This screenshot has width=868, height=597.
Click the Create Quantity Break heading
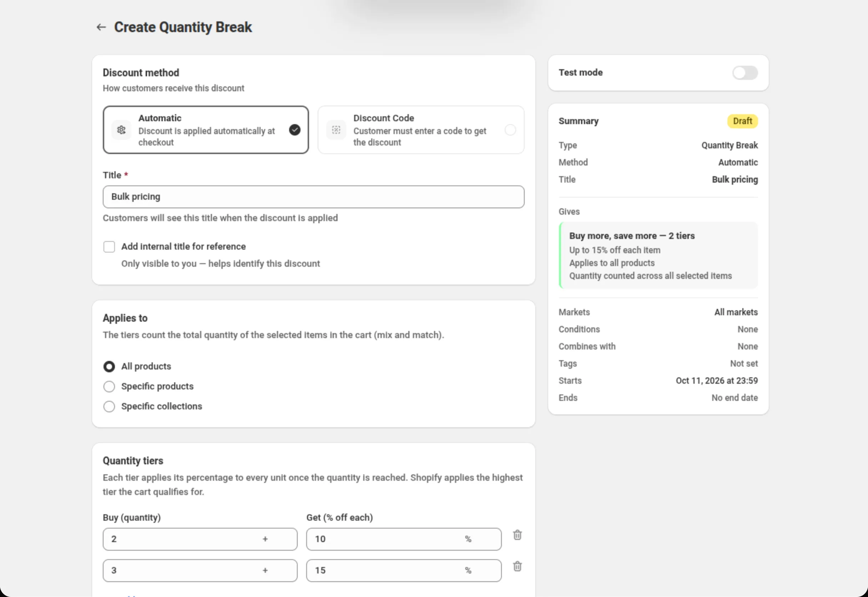(183, 27)
